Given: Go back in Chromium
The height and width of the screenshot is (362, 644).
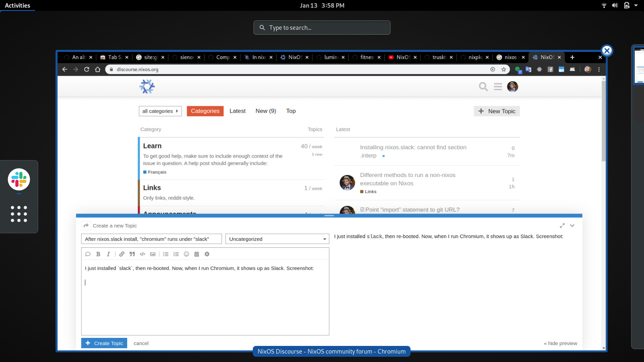Looking at the screenshot, I should (x=65, y=69).
